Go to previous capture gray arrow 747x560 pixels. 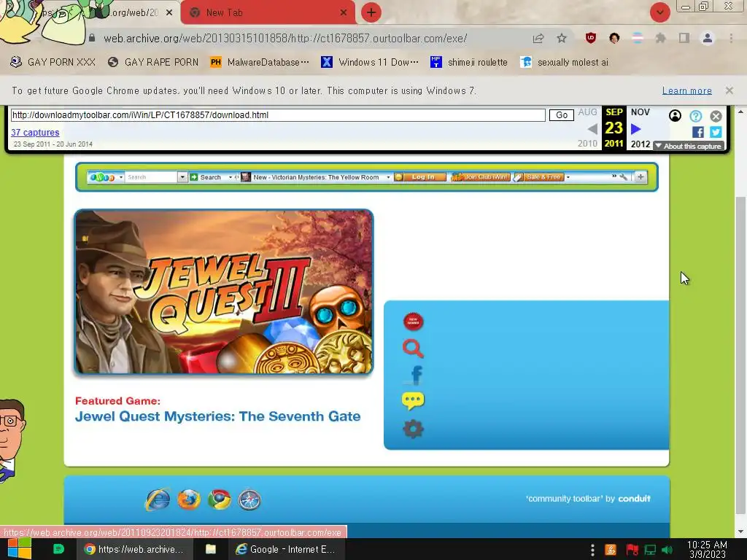[592, 129]
